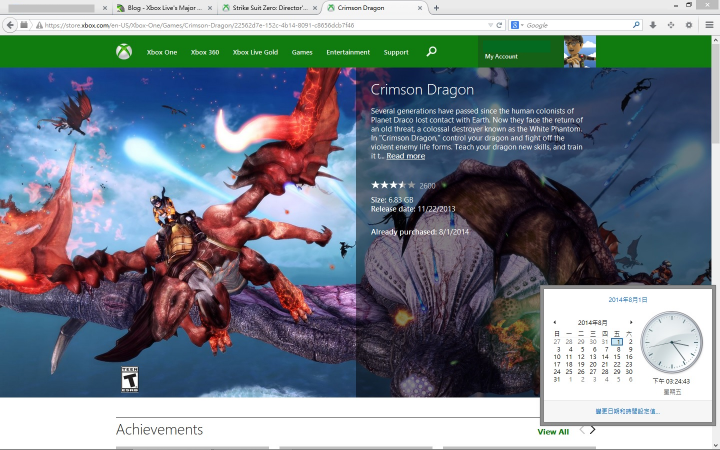Click the Achievements section heading

(x=159, y=429)
